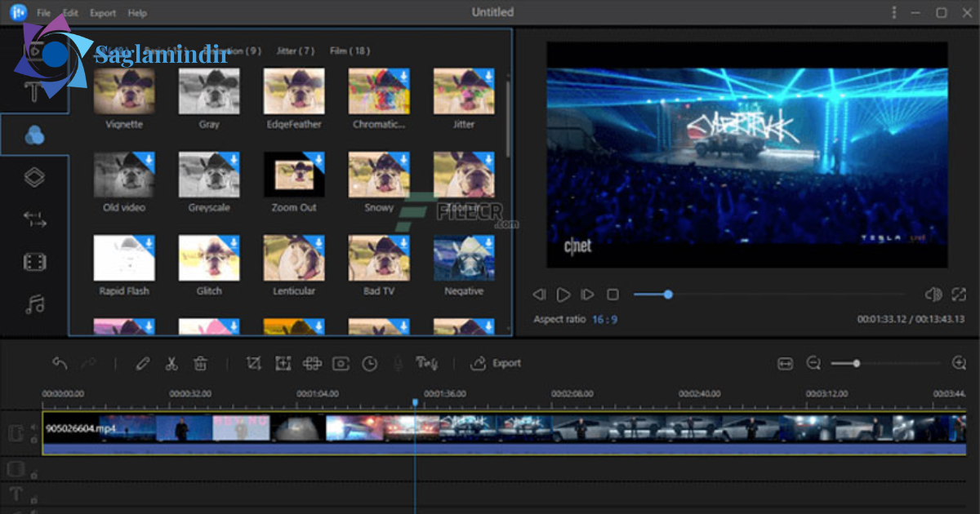Open the Edit menu

(x=71, y=13)
